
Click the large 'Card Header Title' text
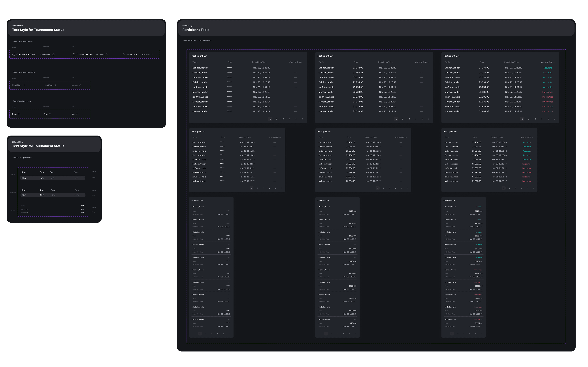(x=26, y=54)
